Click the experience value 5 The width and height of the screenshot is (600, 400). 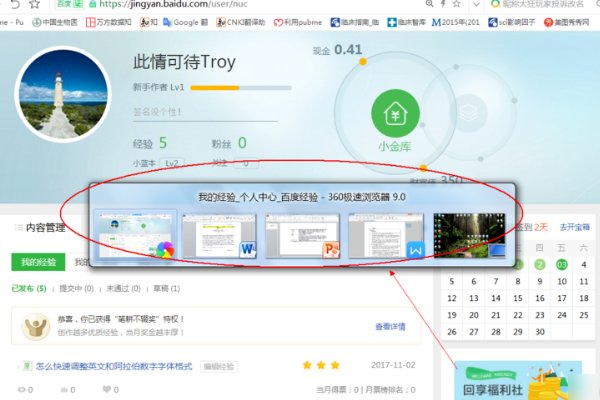(163, 143)
